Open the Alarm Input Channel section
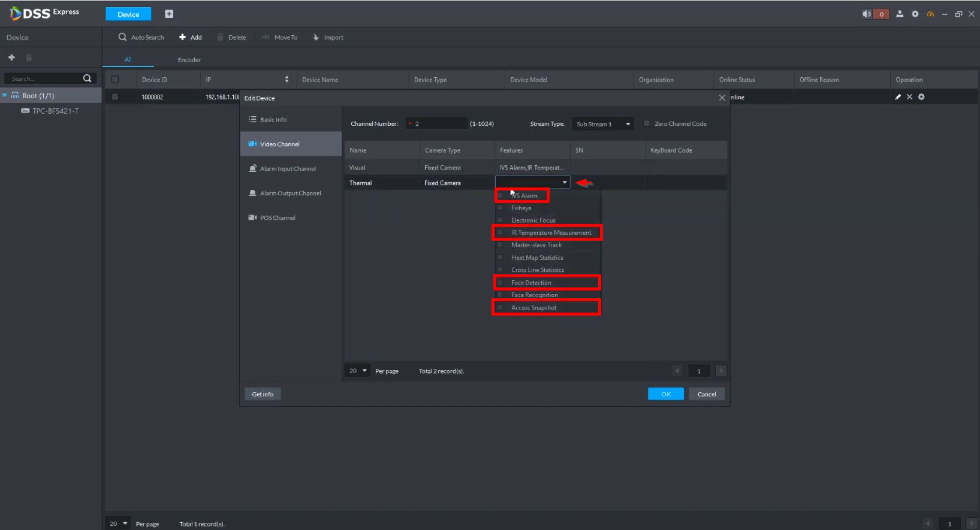Image resolution: width=980 pixels, height=530 pixels. pos(288,169)
